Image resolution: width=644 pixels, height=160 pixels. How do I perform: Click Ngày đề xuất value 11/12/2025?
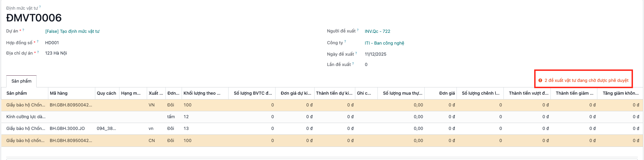[x=375, y=54]
